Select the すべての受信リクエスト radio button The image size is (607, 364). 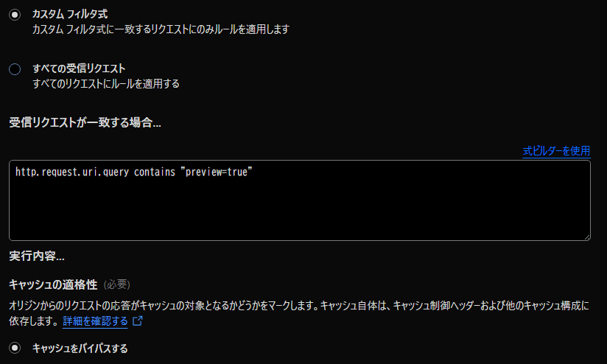(x=15, y=69)
